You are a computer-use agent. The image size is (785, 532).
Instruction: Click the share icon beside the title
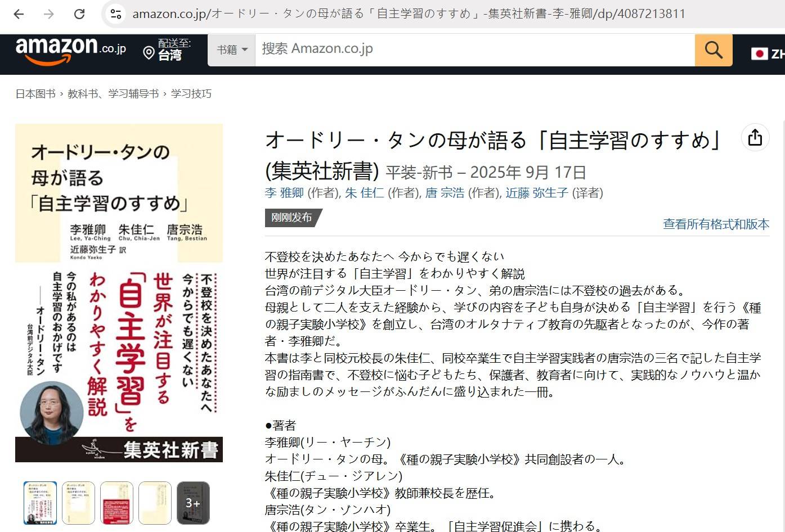(x=755, y=137)
